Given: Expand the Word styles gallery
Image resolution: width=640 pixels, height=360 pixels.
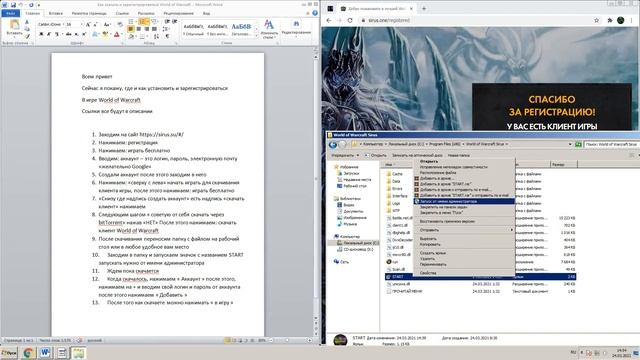Looking at the screenshot, I should [x=256, y=37].
